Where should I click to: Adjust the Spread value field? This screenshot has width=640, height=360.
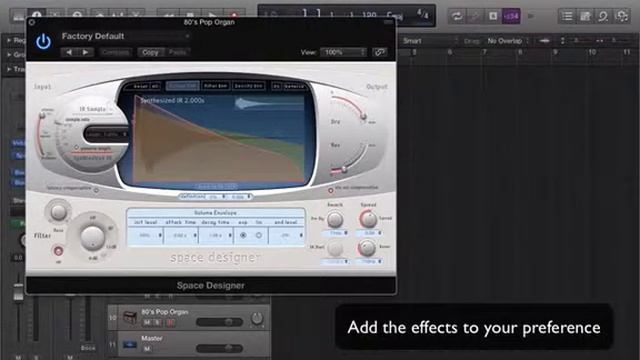pos(369,233)
